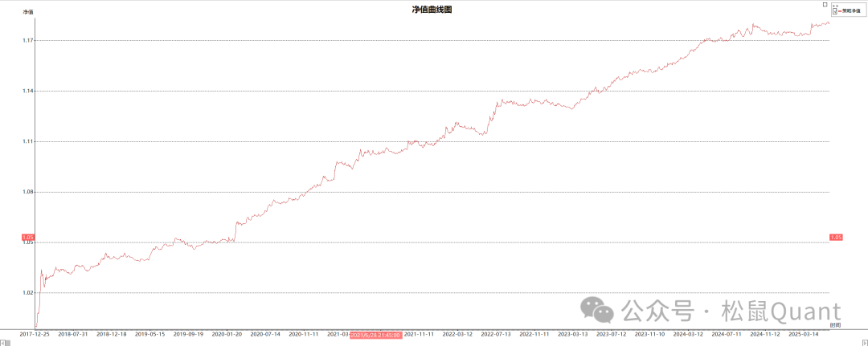The height and width of the screenshot is (346, 868).
Task: Click the red 策略净值 legend line swatch
Action: pyautogui.click(x=840, y=12)
